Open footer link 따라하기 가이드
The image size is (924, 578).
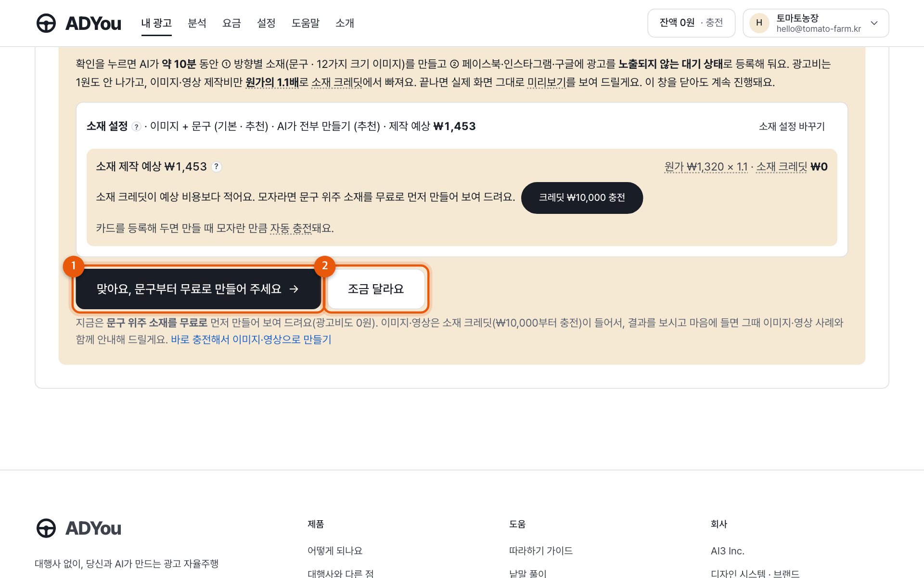541,551
